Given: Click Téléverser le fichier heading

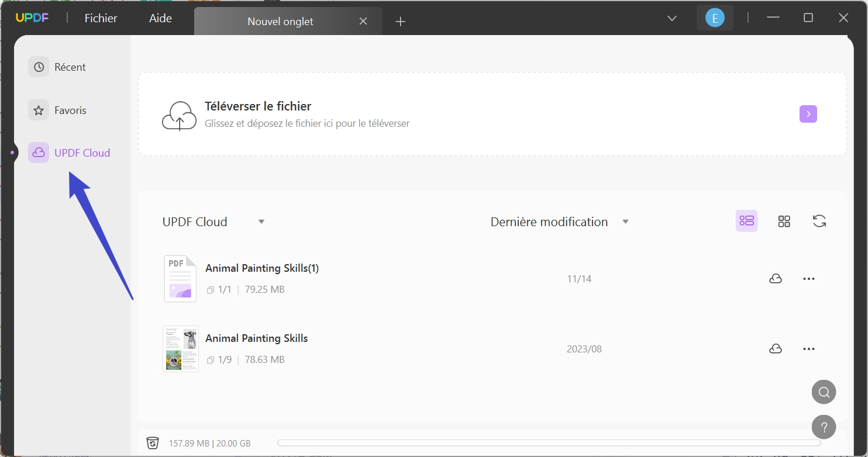Looking at the screenshot, I should (258, 106).
